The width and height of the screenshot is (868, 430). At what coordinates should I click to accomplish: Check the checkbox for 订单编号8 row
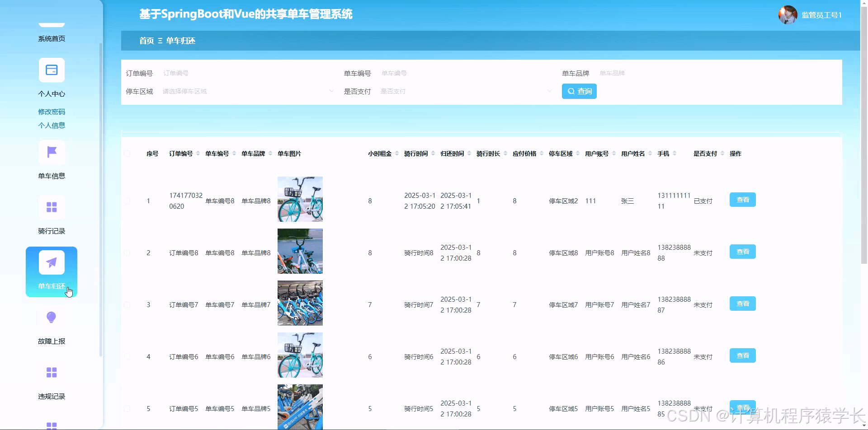click(x=127, y=252)
